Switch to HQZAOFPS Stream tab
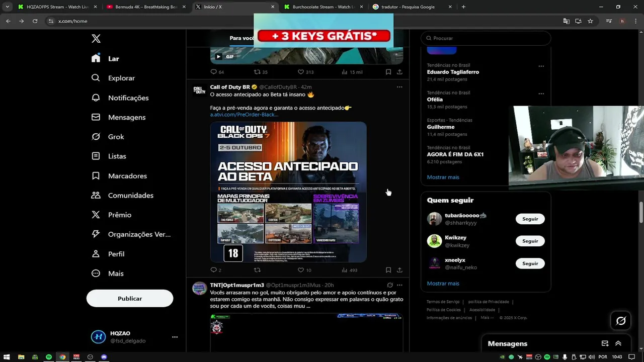This screenshot has width=644, height=362. click(x=57, y=7)
